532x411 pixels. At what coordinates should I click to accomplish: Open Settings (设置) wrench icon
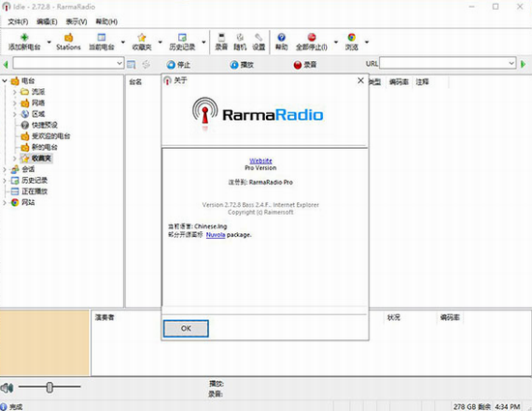[x=258, y=38]
